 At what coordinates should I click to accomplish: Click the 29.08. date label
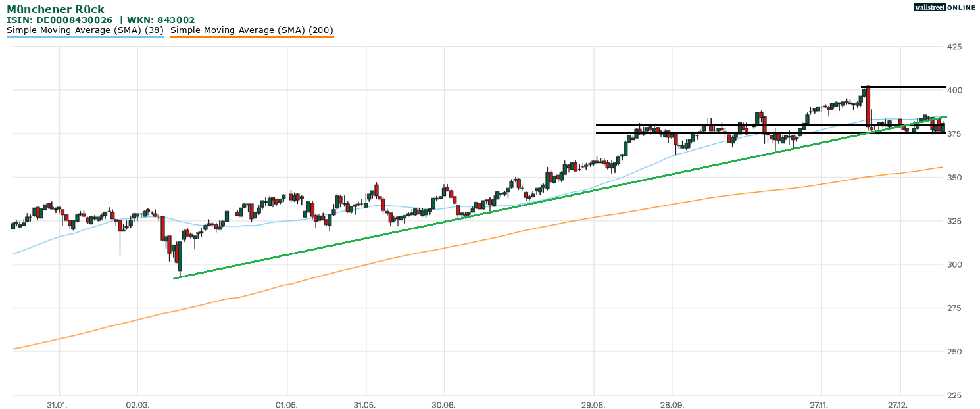tap(593, 404)
